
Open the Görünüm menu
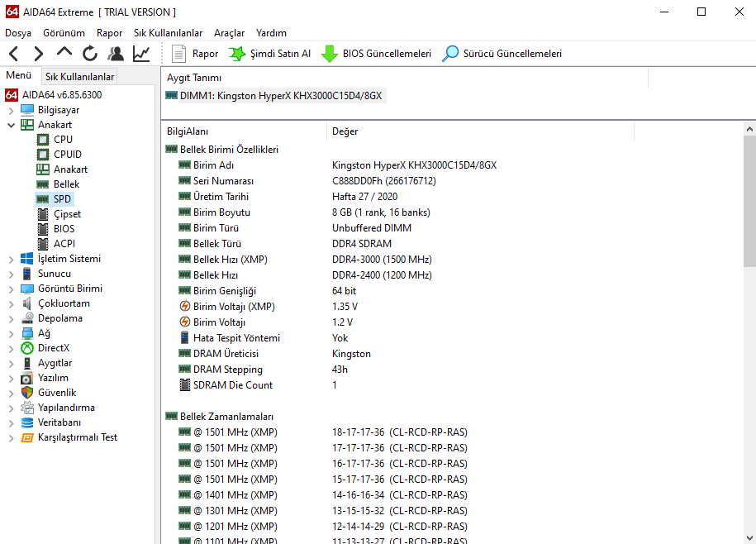coord(64,33)
